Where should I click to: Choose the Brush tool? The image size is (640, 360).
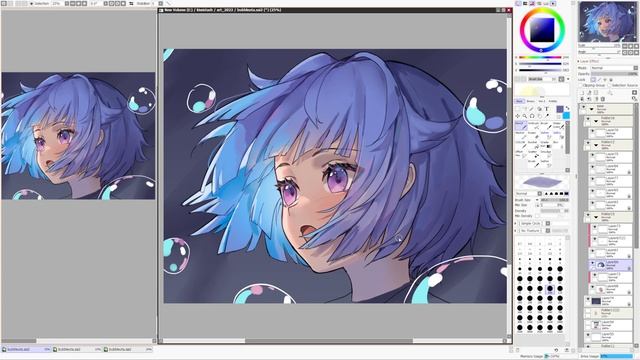546,125
